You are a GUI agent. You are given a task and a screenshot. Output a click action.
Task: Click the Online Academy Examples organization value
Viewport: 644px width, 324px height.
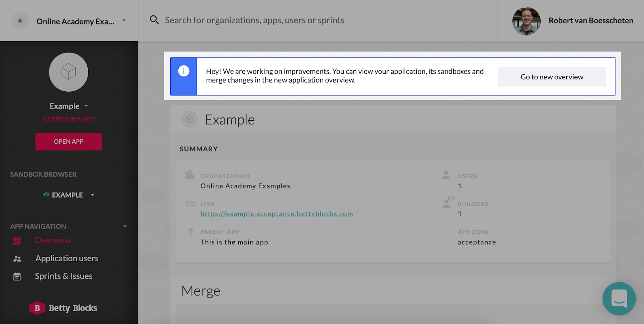[246, 186]
